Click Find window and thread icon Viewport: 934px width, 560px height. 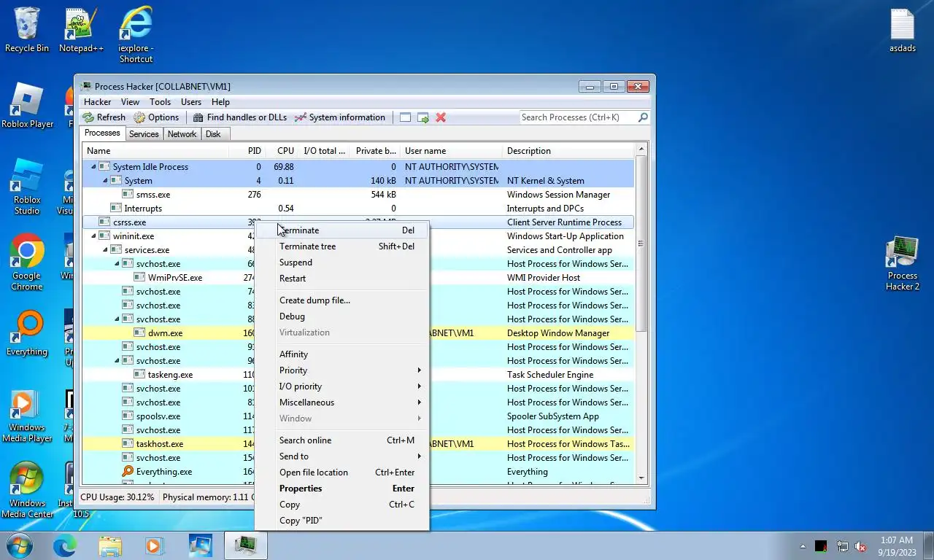pyautogui.click(x=422, y=117)
